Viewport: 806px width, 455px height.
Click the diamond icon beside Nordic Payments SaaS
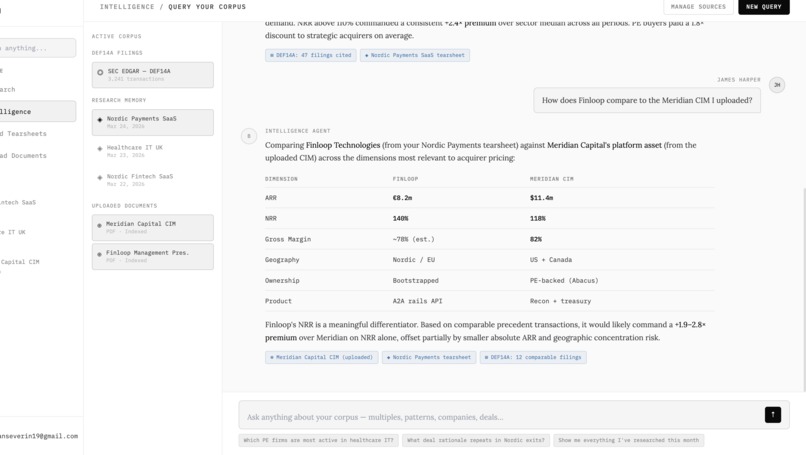pyautogui.click(x=100, y=120)
